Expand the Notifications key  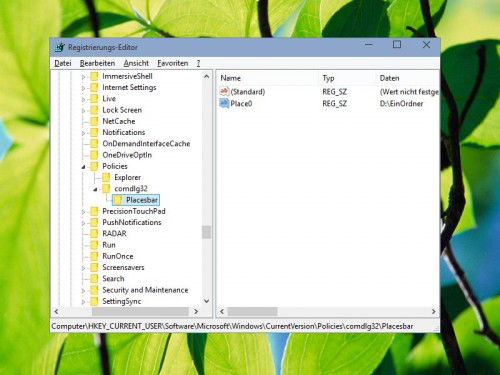click(83, 133)
